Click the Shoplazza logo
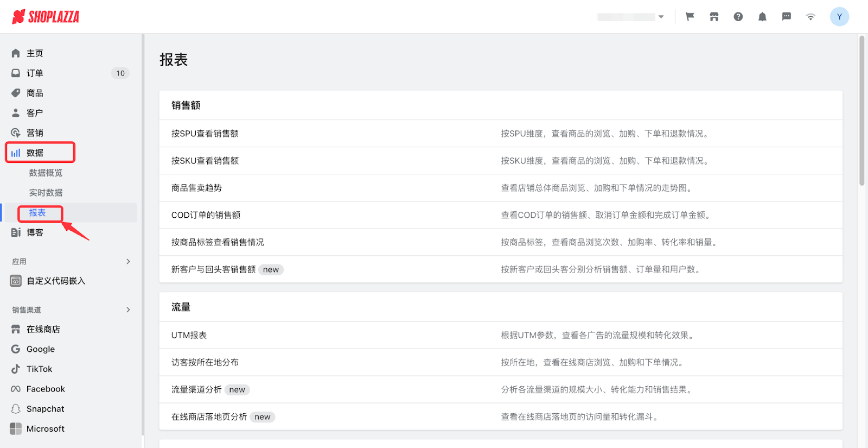The image size is (868, 448). click(46, 17)
